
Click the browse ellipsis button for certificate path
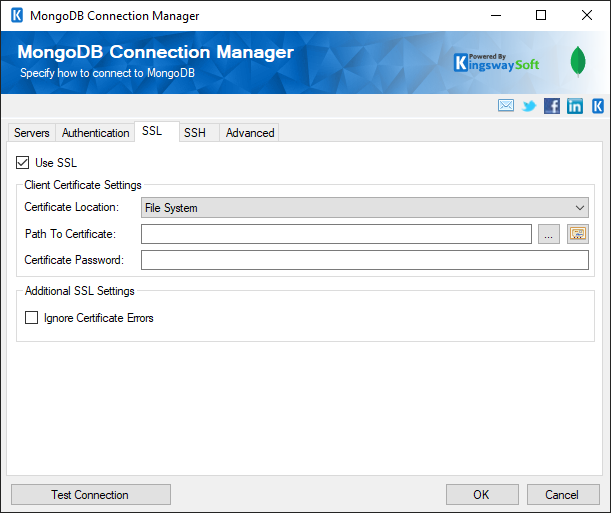[549, 234]
